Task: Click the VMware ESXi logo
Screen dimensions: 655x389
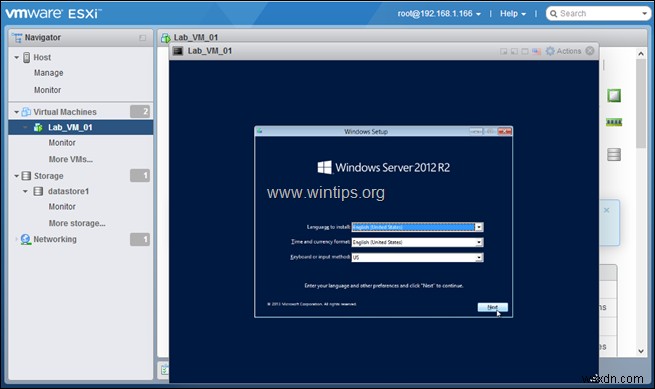Action: 53,13
